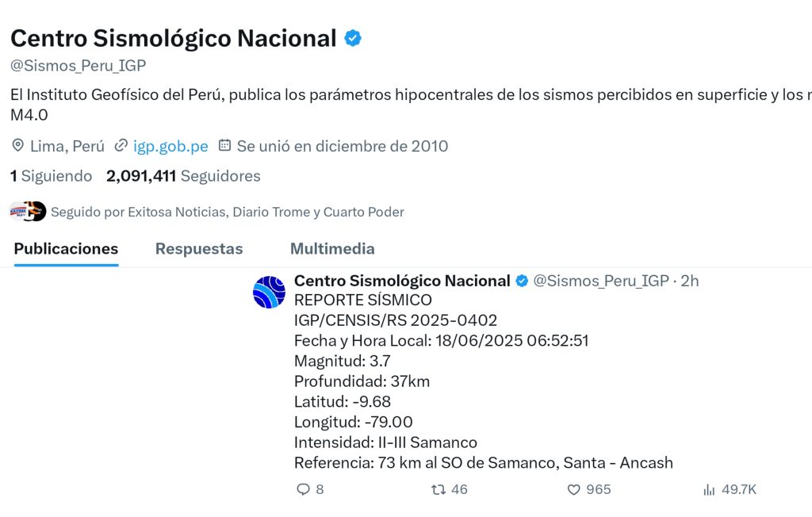This screenshot has height=517, width=812.
Task: Open the Centro Sismológico post avatar
Action: pos(269,292)
